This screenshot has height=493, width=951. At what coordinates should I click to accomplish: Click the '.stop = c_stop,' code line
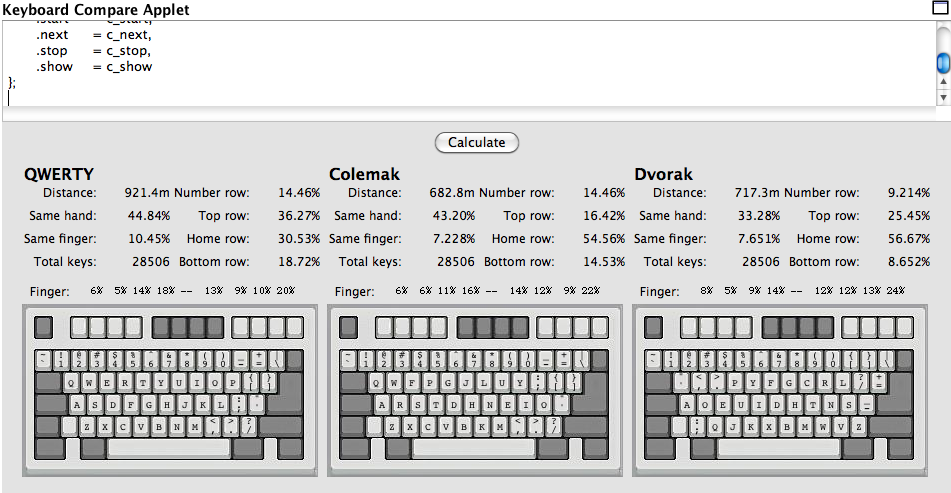coord(93,51)
